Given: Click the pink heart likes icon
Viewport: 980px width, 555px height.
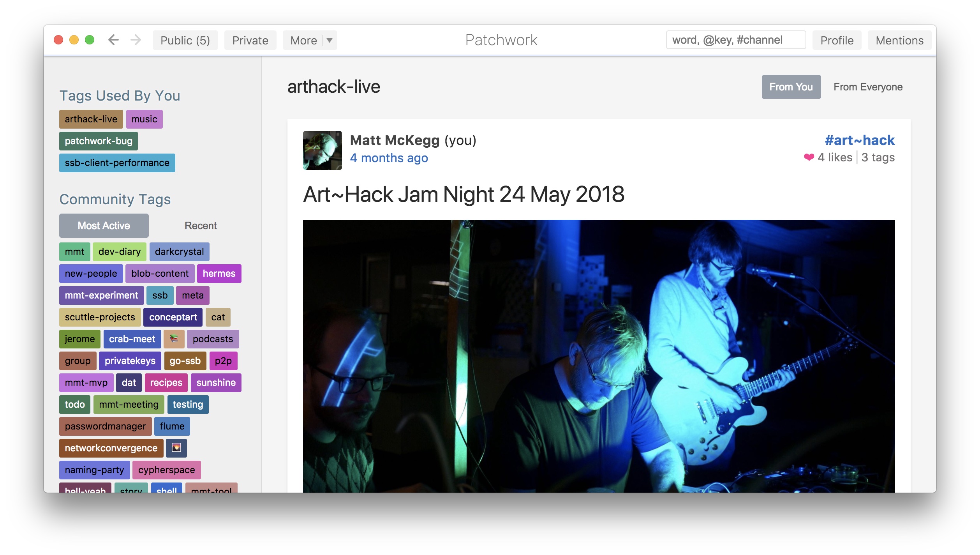Looking at the screenshot, I should [x=809, y=157].
